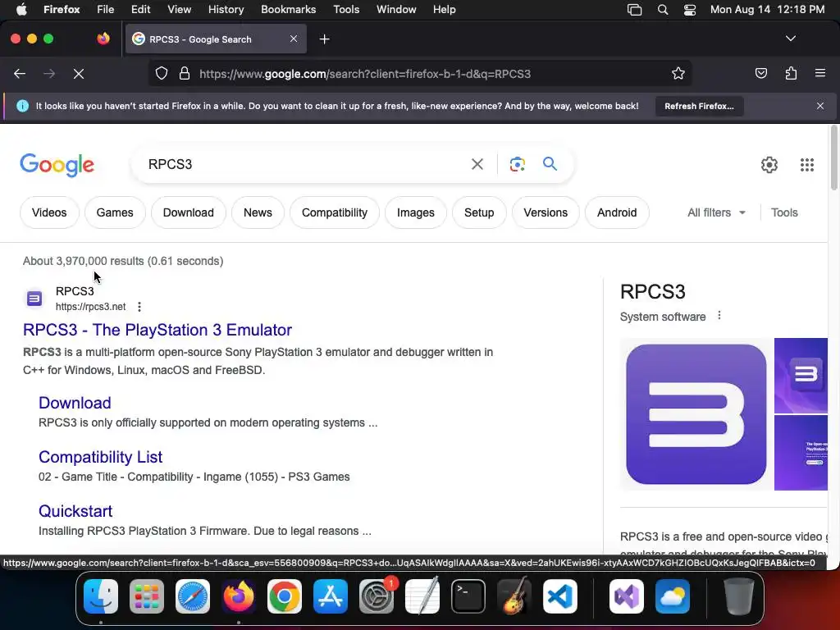Viewport: 840px width, 630px height.
Task: Open Terminal from the Dock
Action: [468, 596]
